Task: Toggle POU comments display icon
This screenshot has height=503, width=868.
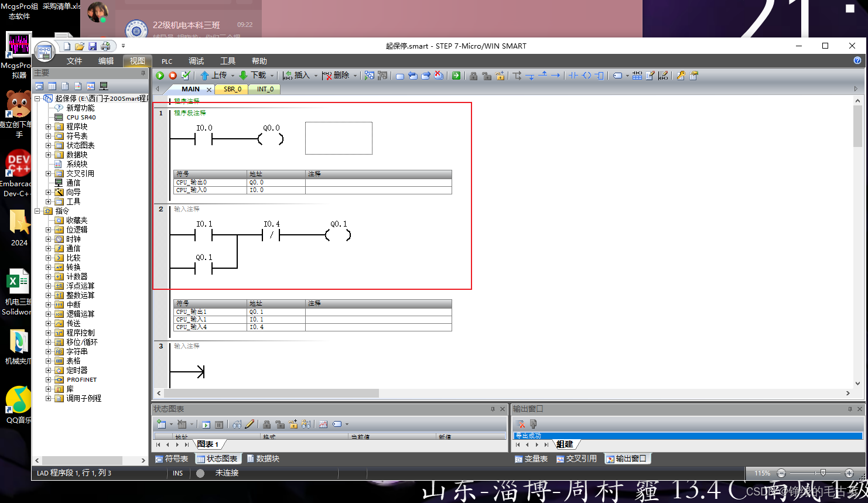Action: [x=650, y=76]
